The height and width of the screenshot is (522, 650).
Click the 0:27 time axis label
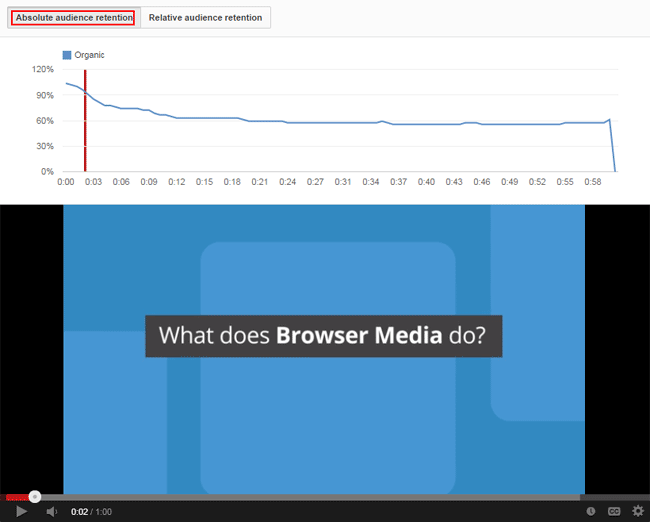(x=315, y=182)
